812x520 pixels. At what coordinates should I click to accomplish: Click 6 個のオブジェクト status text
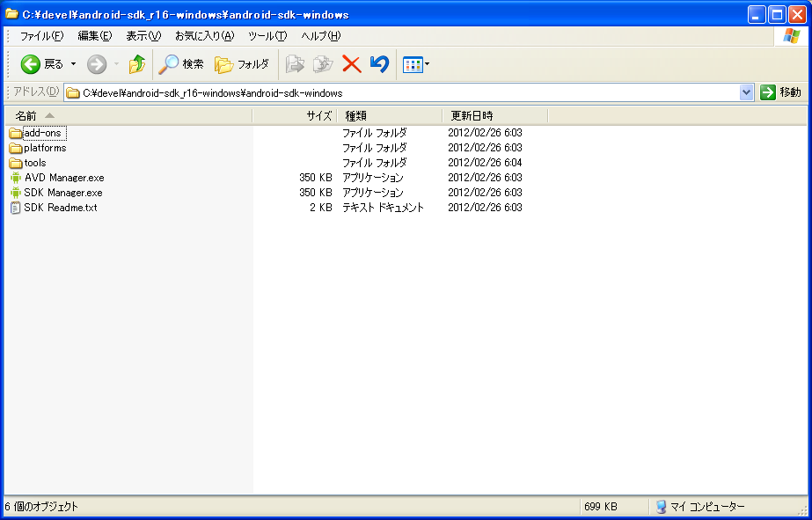[41, 507]
